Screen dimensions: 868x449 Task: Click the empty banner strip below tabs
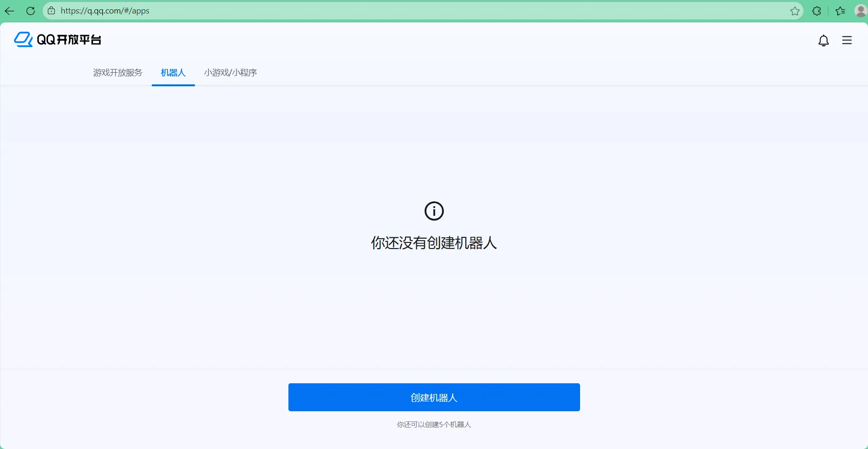pyautogui.click(x=434, y=126)
